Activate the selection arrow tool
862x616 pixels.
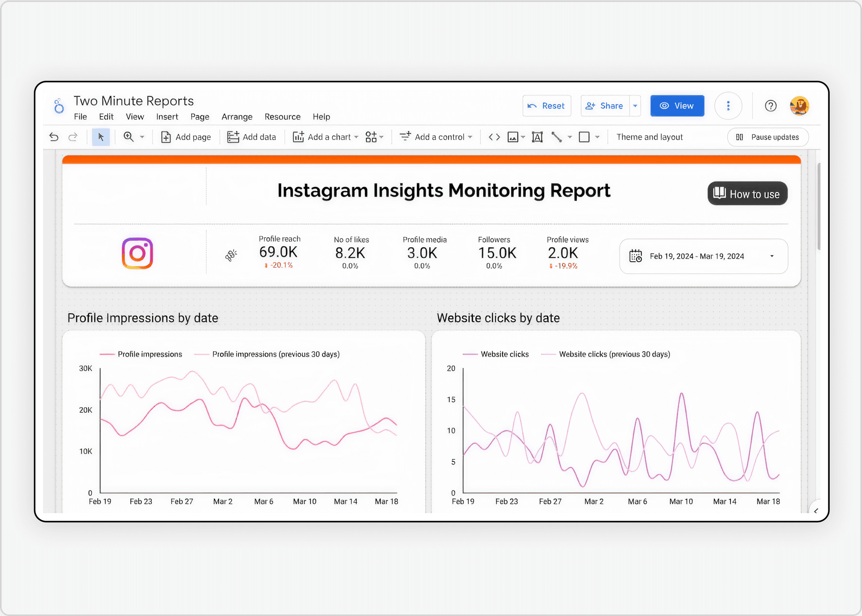[101, 137]
